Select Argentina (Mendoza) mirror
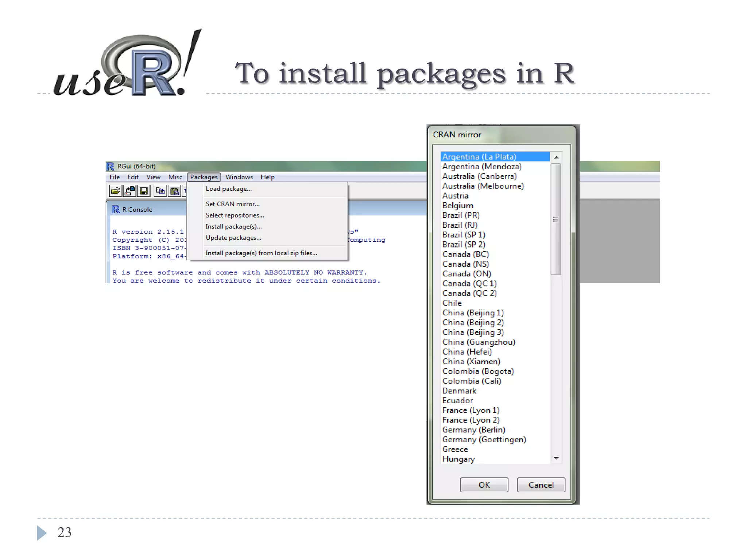 495,167
